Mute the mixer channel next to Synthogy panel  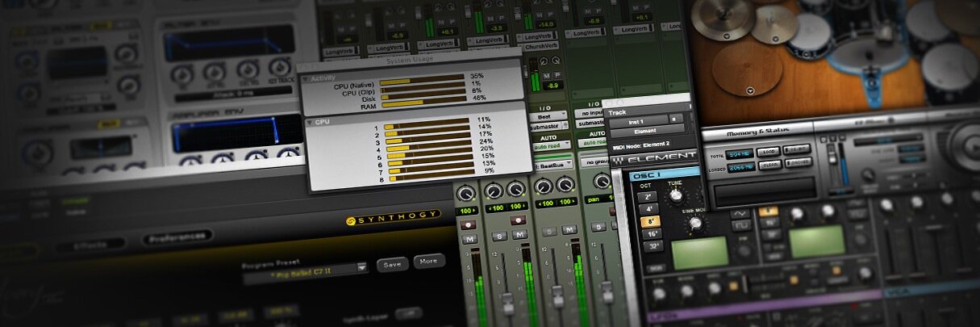click(x=469, y=239)
